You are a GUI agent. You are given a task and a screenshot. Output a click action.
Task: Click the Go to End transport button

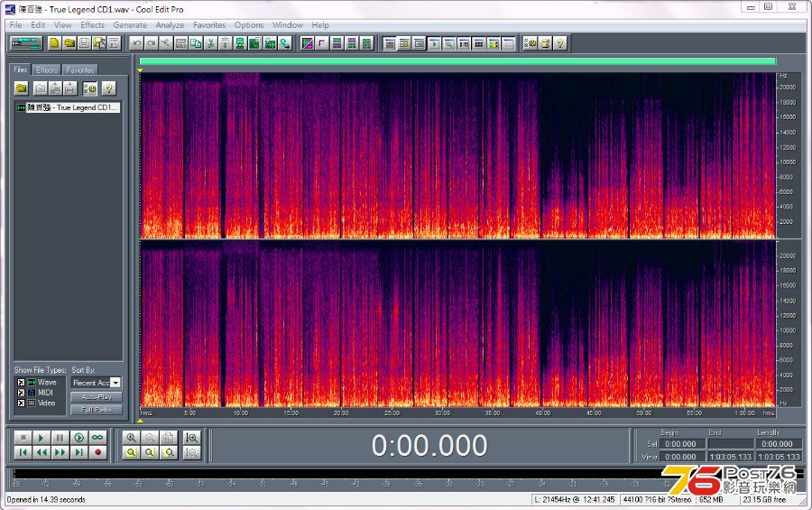tap(78, 452)
